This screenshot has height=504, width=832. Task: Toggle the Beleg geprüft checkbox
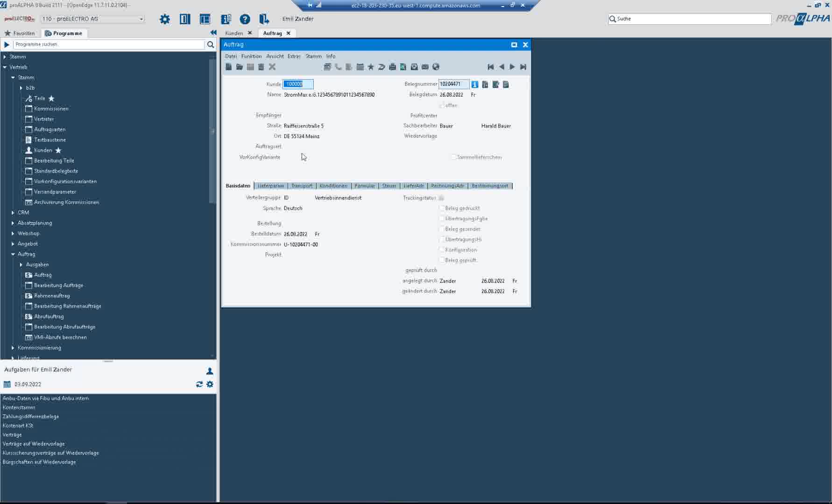pyautogui.click(x=441, y=260)
